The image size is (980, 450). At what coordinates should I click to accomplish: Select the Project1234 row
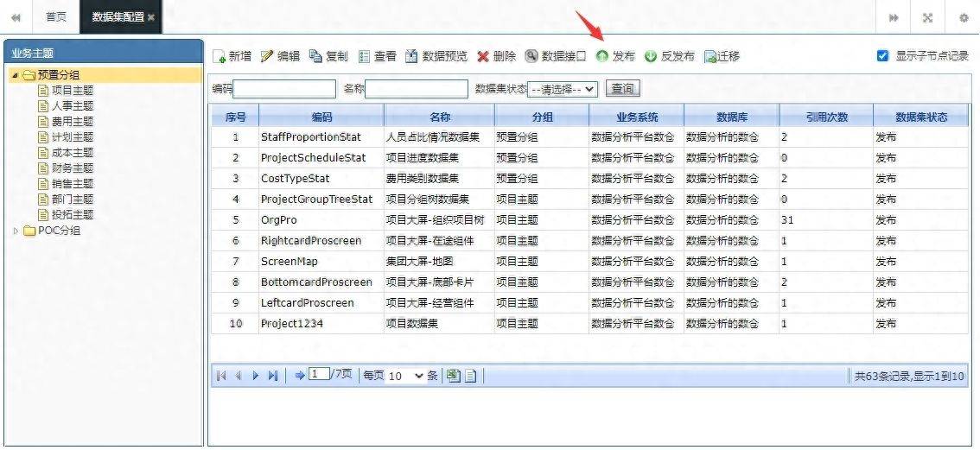(x=590, y=323)
